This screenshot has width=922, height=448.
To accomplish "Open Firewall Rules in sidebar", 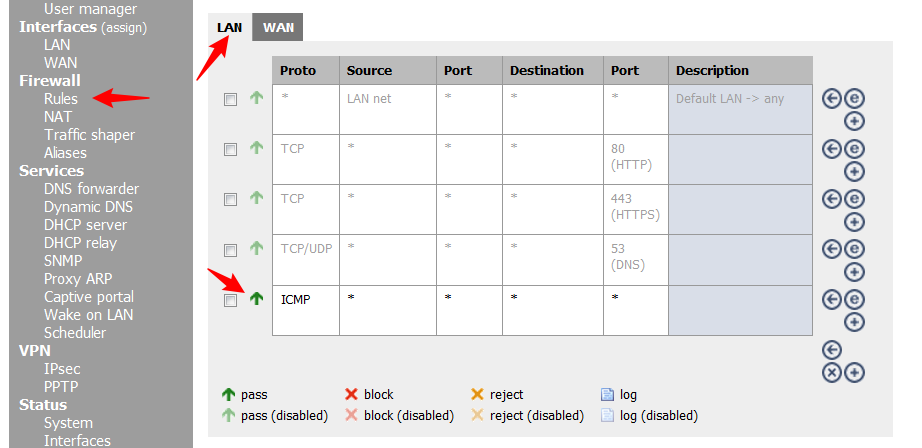I will coord(60,99).
